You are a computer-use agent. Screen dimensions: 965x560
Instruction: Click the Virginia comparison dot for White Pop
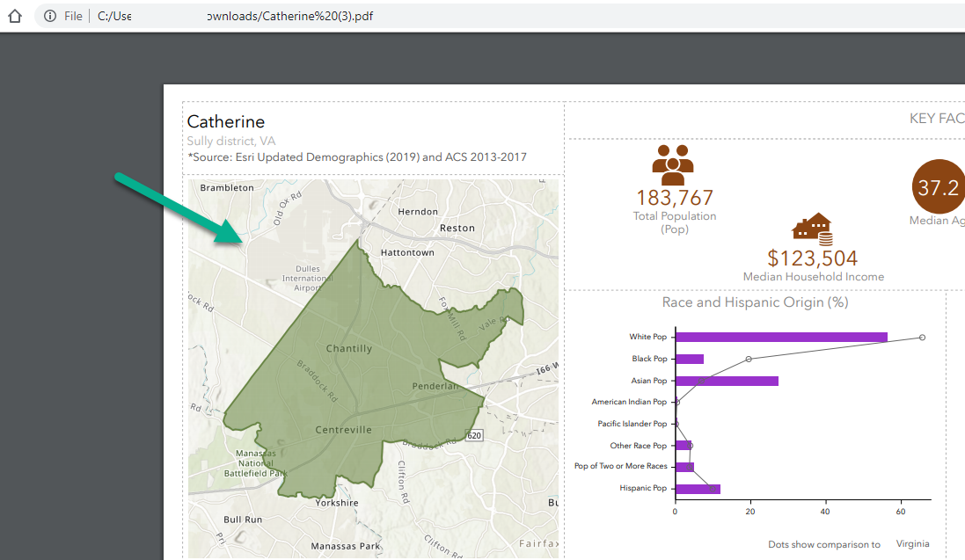[922, 337]
